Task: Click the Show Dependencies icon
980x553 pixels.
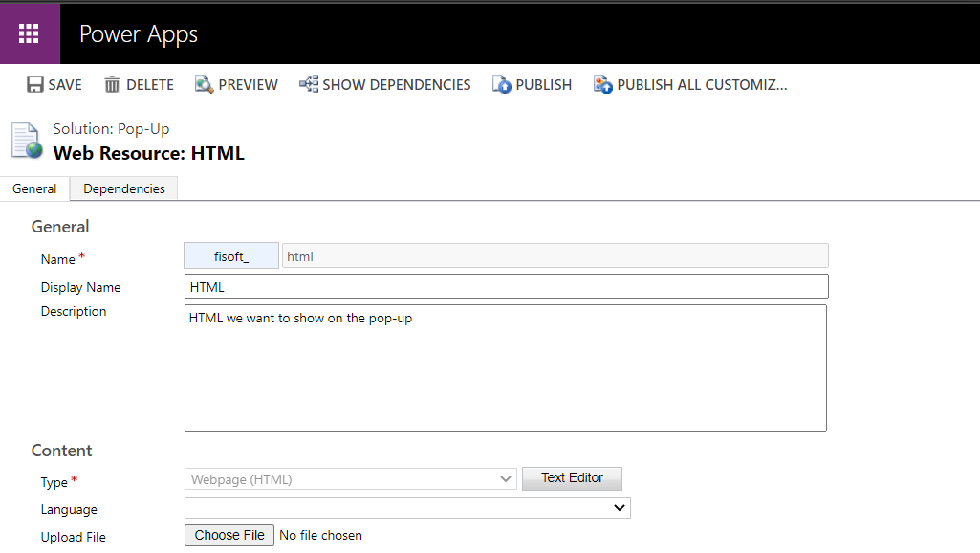Action: point(308,84)
